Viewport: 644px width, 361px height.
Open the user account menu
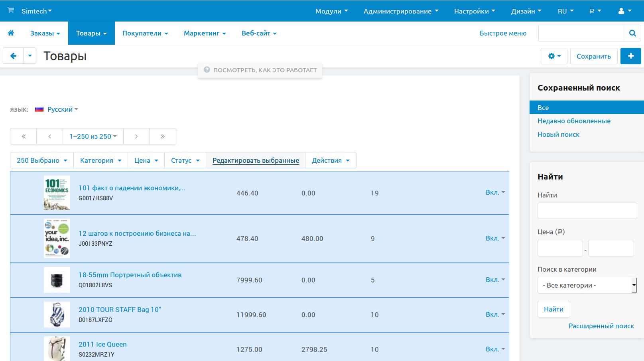624,11
